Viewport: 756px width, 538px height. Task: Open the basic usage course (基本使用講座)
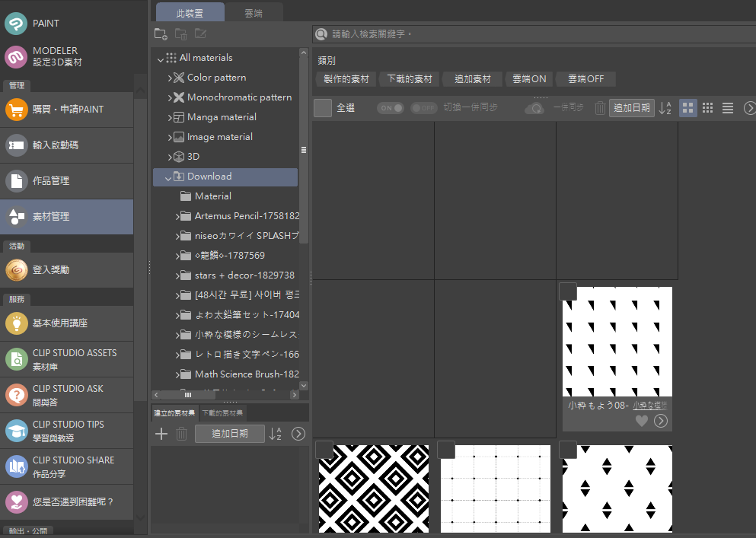coord(66,323)
